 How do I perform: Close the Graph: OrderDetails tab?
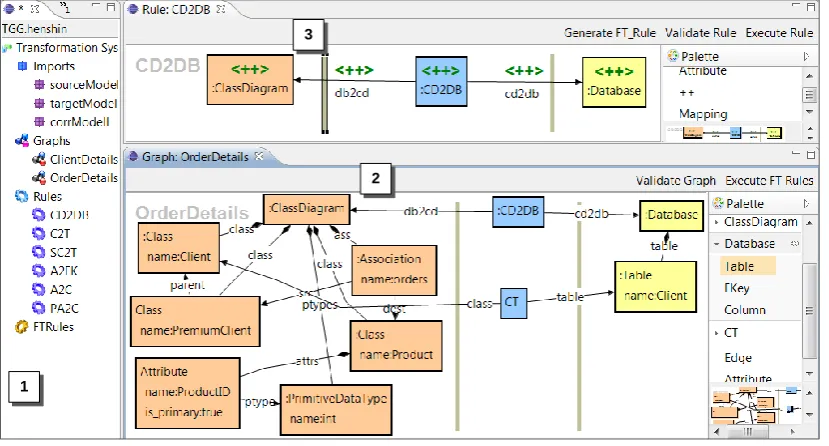259,156
